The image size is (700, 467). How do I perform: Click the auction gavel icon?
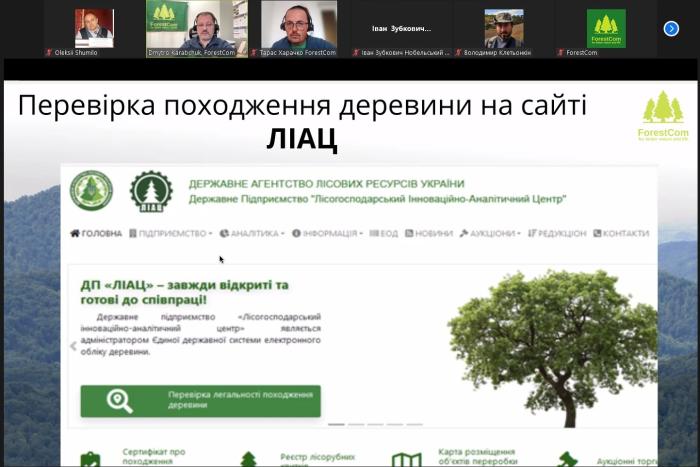pos(567,460)
